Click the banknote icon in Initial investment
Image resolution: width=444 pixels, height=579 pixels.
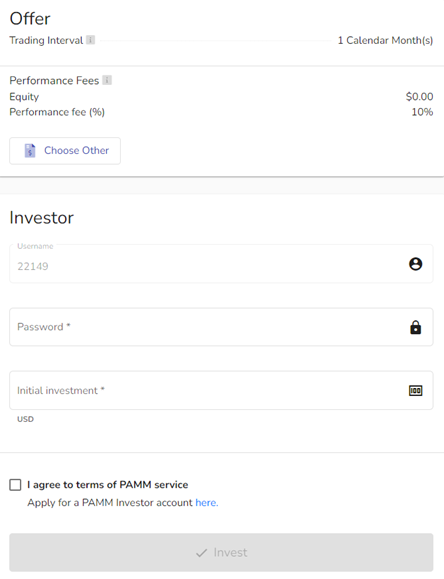tap(416, 390)
